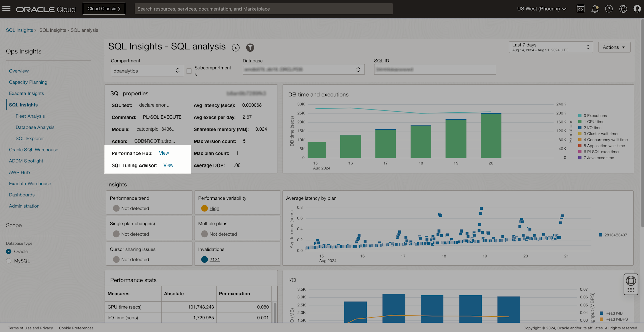View the SQL Tuning Advisor link
644x332 pixels.
168,165
